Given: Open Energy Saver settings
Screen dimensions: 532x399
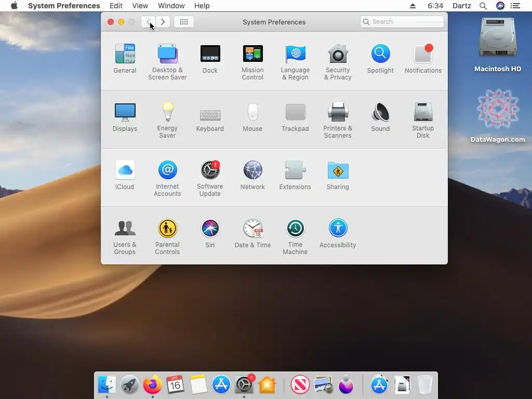Looking at the screenshot, I should tap(167, 120).
